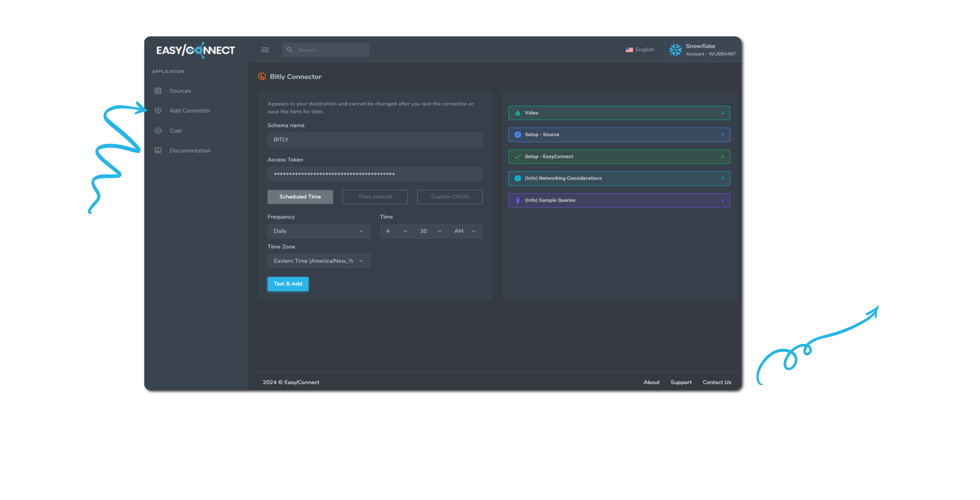Open the Setup - EasyConnect help section
Screen dimensions: 980x500
[619, 157]
